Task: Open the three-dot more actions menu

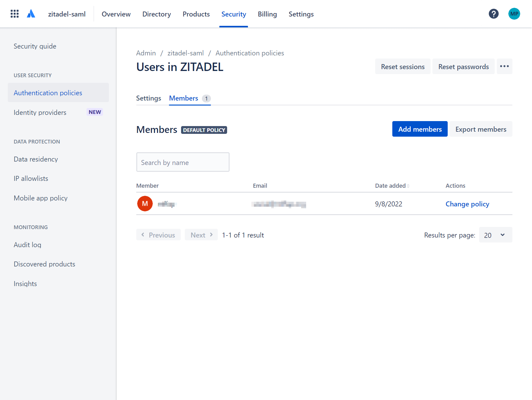Action: 504,66
